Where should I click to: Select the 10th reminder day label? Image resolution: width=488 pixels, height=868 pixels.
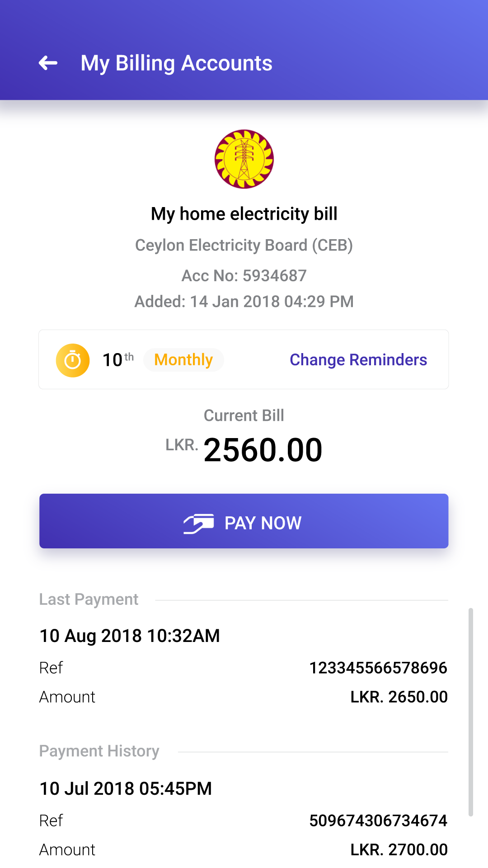[118, 360]
